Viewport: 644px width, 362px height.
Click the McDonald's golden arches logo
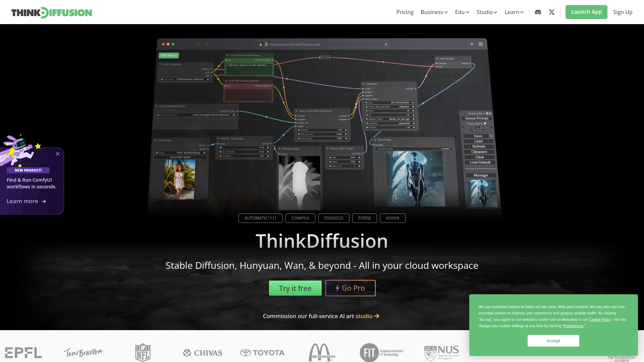click(x=322, y=352)
